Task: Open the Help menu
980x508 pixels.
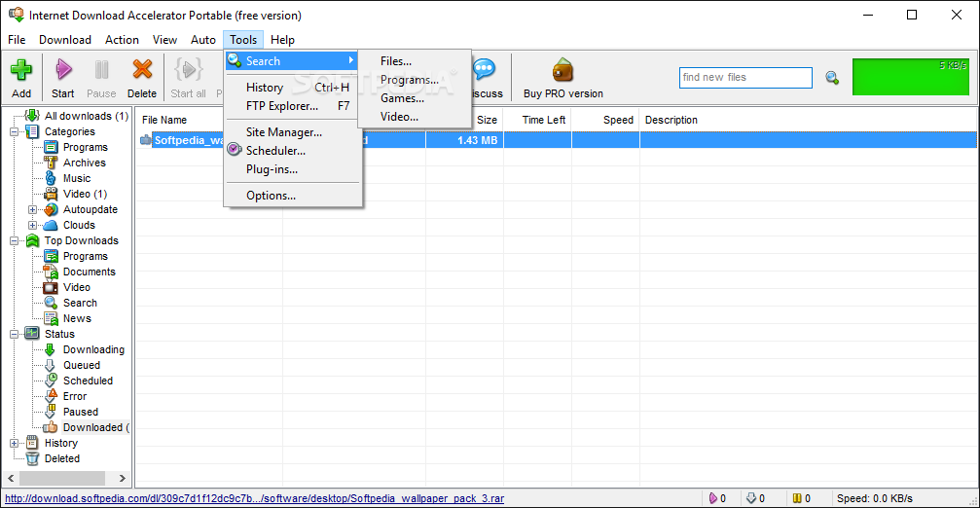Action: pyautogui.click(x=282, y=39)
